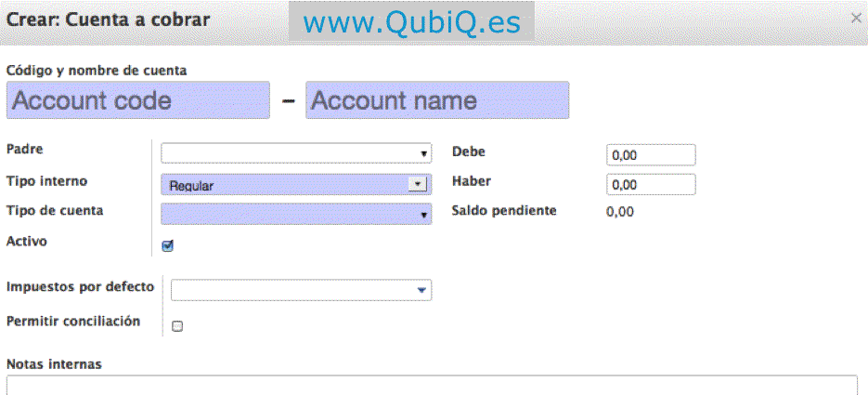Click the Notas internas text area
The image size is (868, 395).
pos(432,385)
